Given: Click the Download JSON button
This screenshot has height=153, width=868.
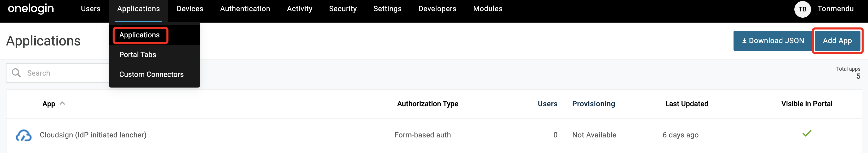Looking at the screenshot, I should 773,41.
